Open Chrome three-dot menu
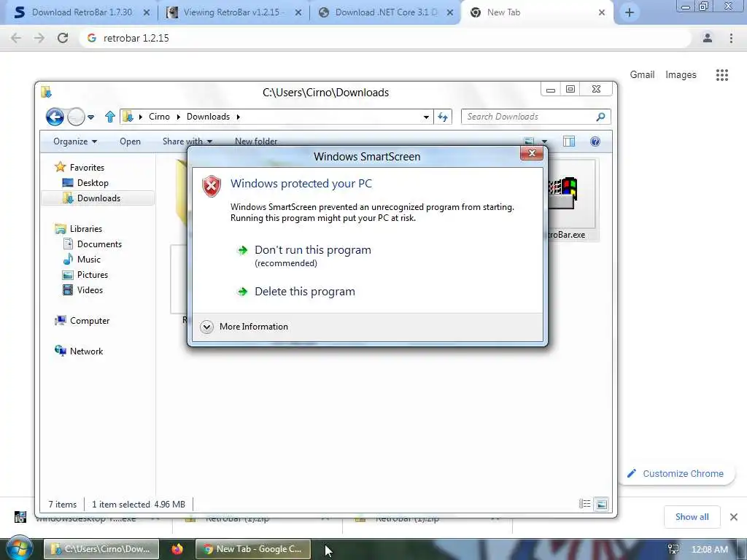Image resolution: width=747 pixels, height=560 pixels. click(731, 38)
